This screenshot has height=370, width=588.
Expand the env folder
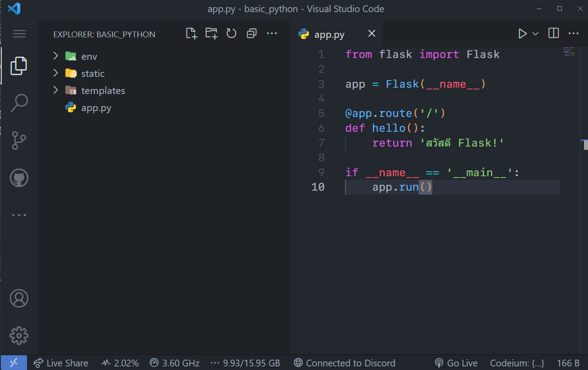point(56,56)
